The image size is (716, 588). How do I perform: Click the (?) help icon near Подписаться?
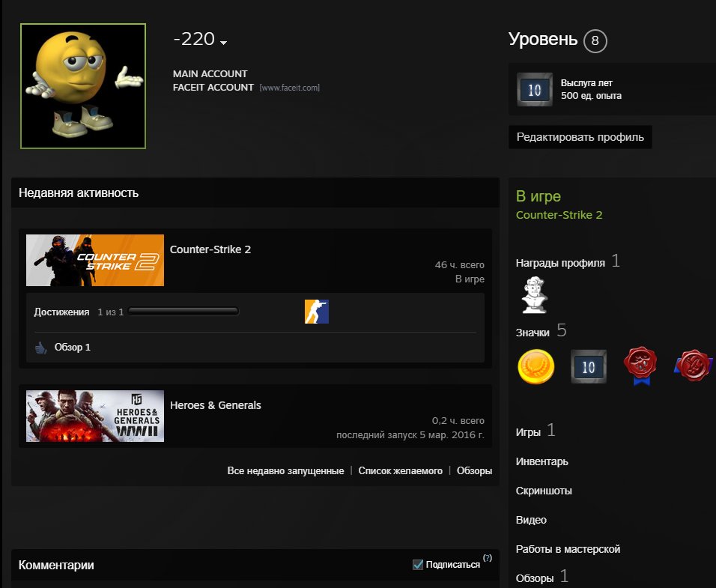[488, 558]
